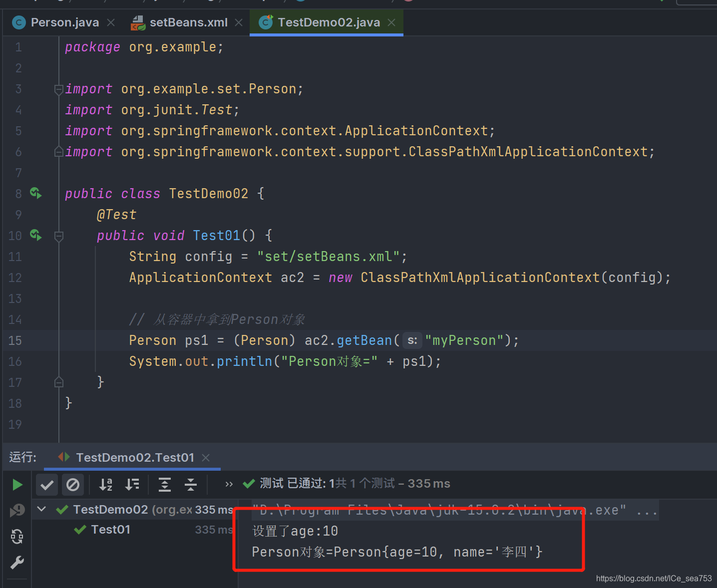
Task: Click the @Test annotation
Action: click(116, 215)
